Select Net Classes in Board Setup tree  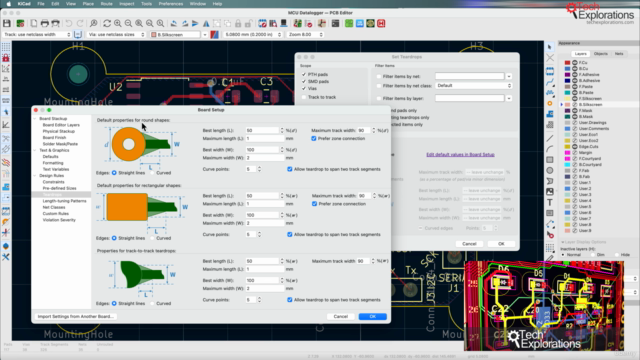(54, 207)
